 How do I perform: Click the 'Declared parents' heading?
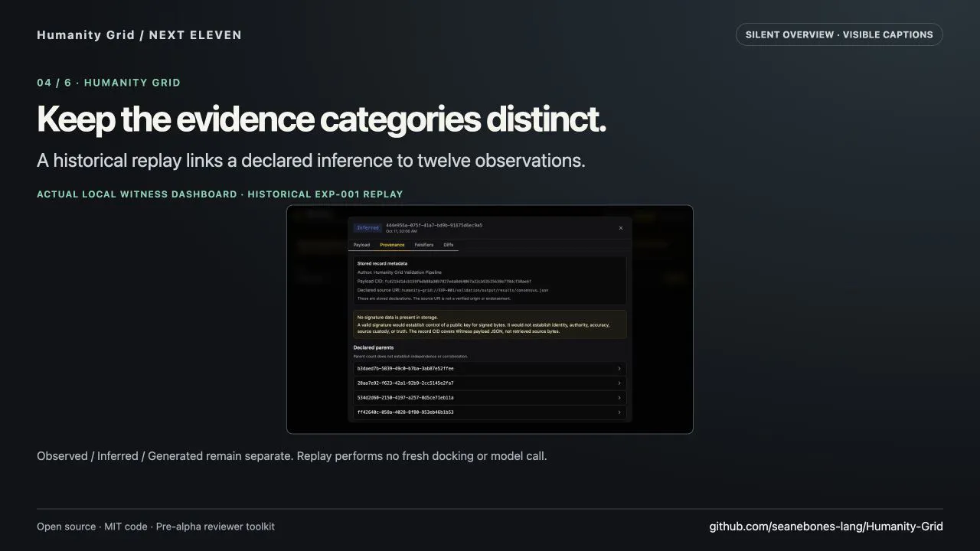(x=373, y=347)
